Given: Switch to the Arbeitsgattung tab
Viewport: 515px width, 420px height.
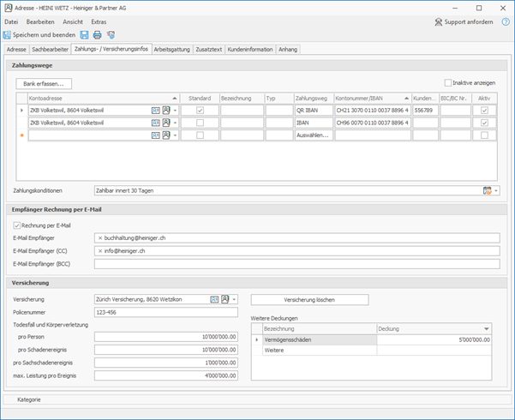Looking at the screenshot, I should point(172,50).
